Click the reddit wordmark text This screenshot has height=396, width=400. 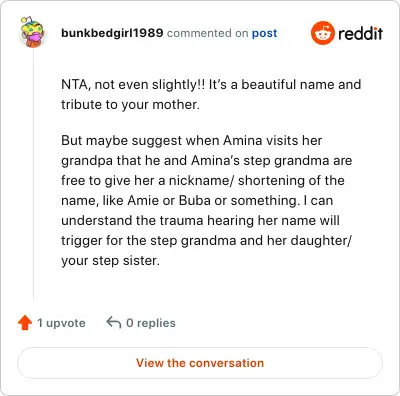[x=360, y=33]
